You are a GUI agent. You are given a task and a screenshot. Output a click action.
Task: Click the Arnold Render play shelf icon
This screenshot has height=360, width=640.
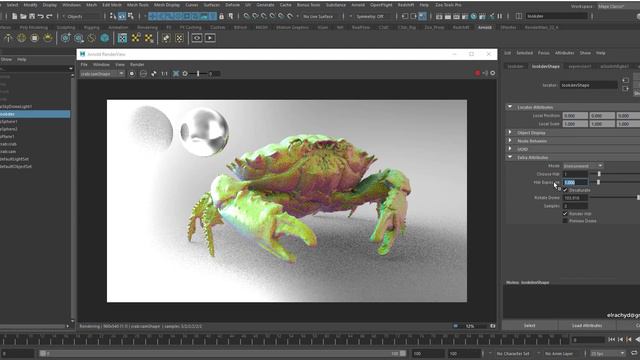click(210, 38)
